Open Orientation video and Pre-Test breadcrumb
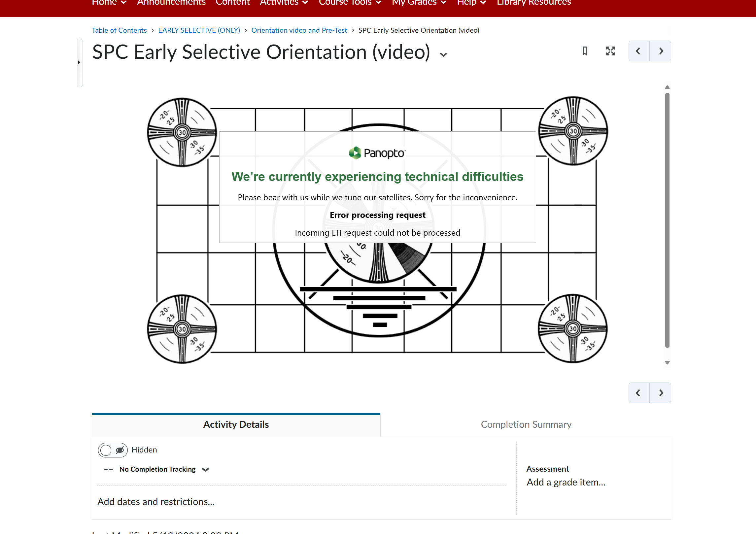 [x=299, y=30]
